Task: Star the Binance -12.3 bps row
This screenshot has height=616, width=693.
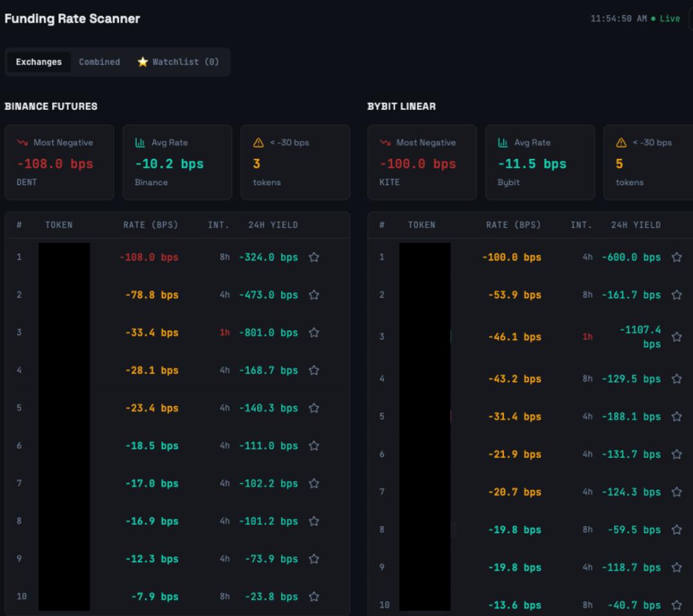Action: coord(314,559)
